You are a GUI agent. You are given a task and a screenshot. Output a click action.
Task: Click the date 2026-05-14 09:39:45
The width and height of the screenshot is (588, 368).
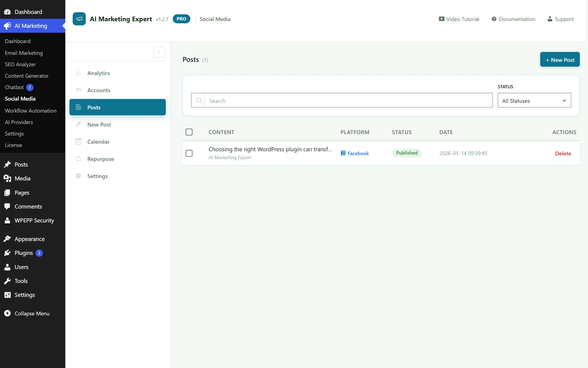click(x=463, y=153)
